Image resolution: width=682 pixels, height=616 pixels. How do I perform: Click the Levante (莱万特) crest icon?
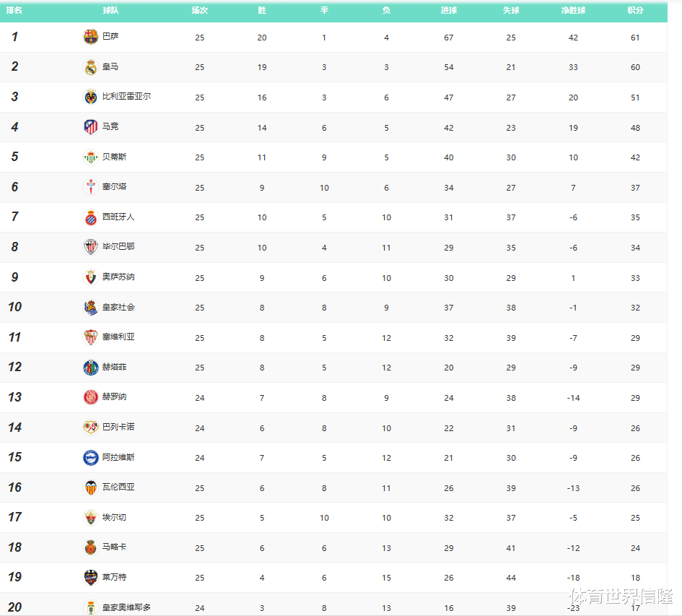point(90,578)
